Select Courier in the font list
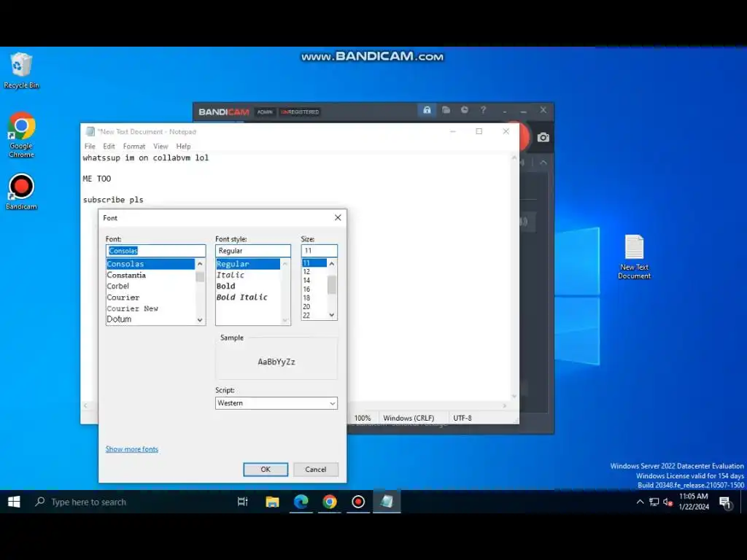 pos(150,297)
